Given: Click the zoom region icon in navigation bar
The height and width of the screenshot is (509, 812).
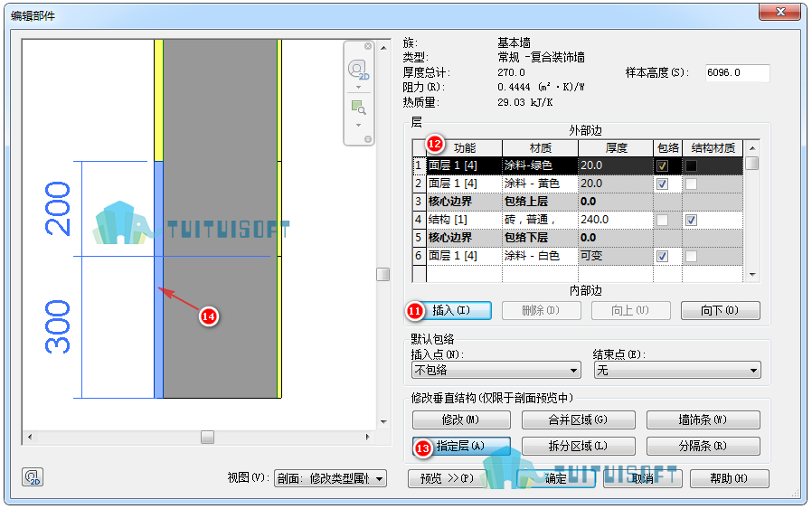Looking at the screenshot, I should (x=358, y=108).
